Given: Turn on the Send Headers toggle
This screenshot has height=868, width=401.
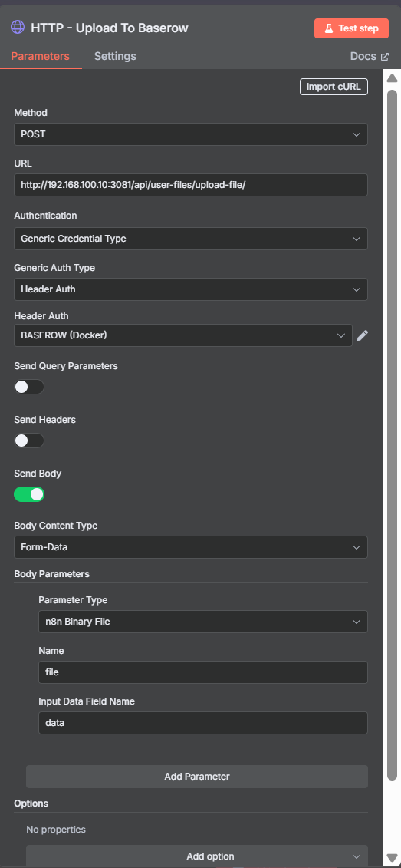Looking at the screenshot, I should coord(29,441).
